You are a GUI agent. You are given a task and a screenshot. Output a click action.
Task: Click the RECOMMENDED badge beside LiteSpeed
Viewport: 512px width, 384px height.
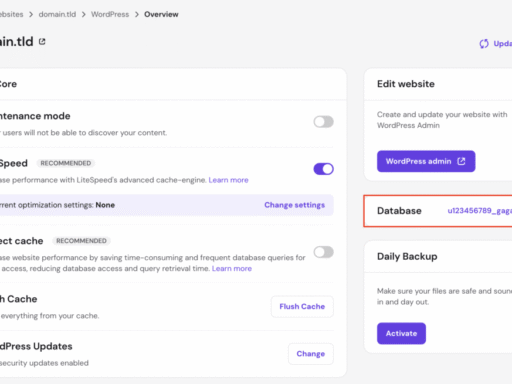point(66,163)
